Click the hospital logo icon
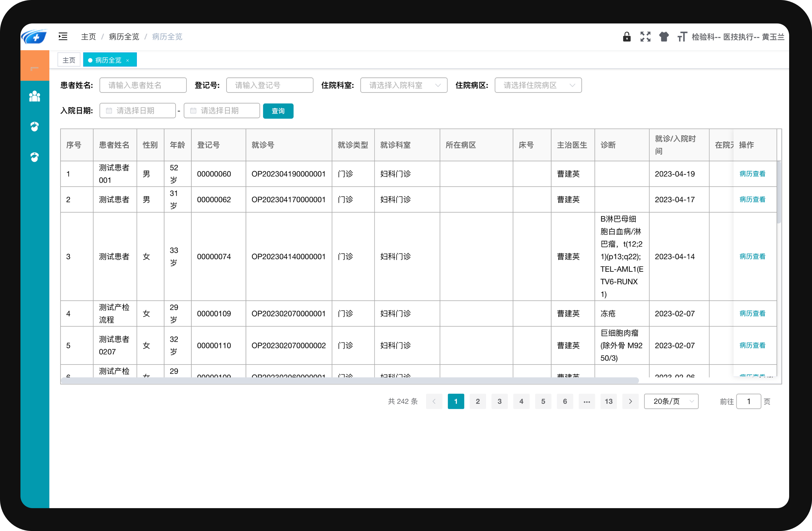 pos(35,36)
